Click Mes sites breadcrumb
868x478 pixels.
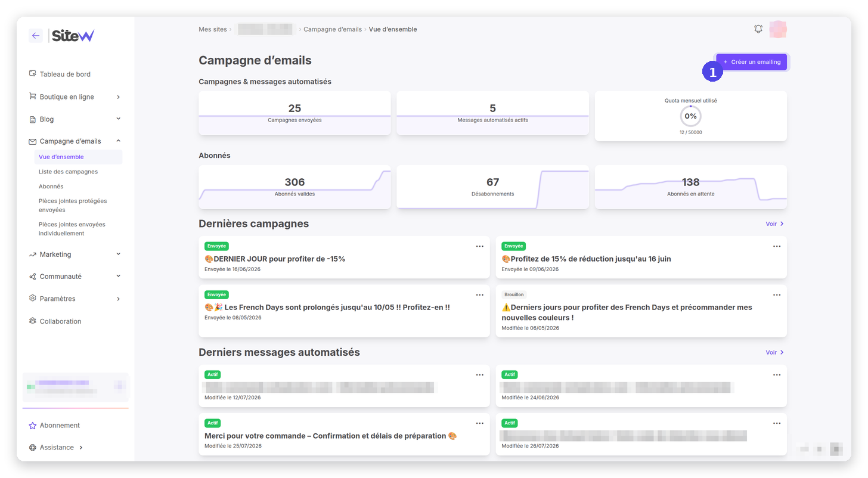point(213,29)
